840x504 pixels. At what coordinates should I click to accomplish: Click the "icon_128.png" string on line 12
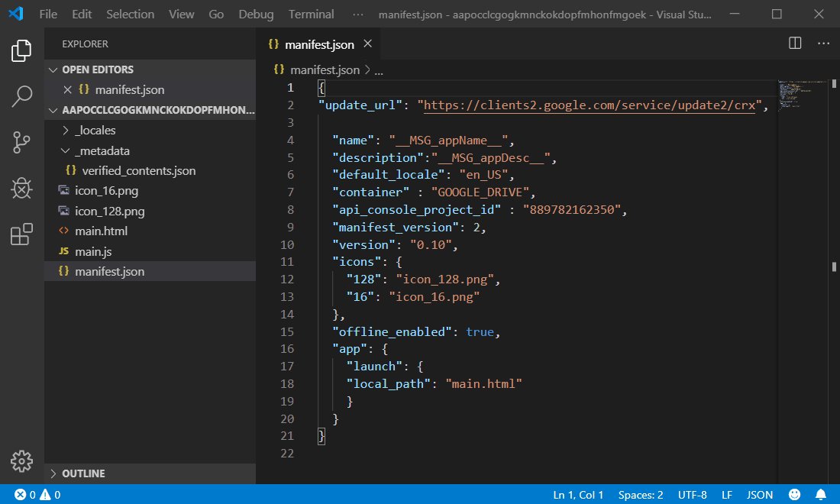coord(444,279)
